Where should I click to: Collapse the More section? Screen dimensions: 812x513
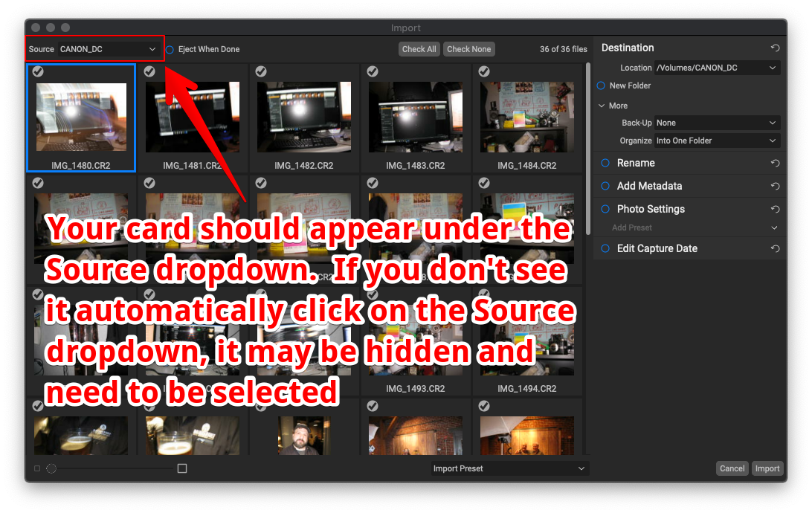point(602,106)
